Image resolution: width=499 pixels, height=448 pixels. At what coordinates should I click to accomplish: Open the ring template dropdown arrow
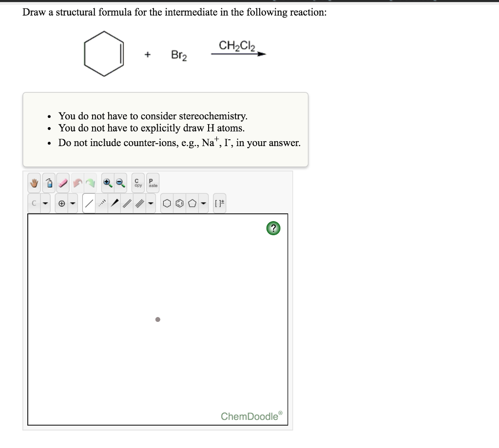tap(204, 203)
